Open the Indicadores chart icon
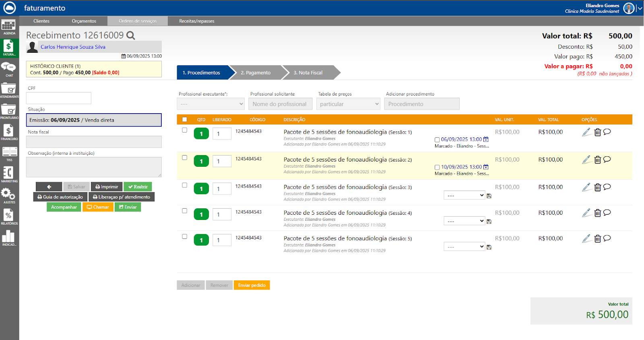 click(x=9, y=238)
